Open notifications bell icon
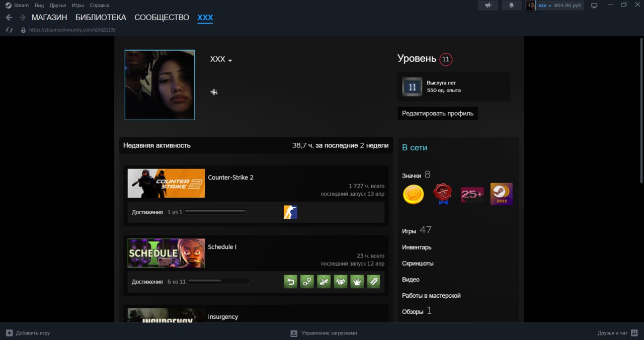The image size is (644, 340). click(x=512, y=5)
